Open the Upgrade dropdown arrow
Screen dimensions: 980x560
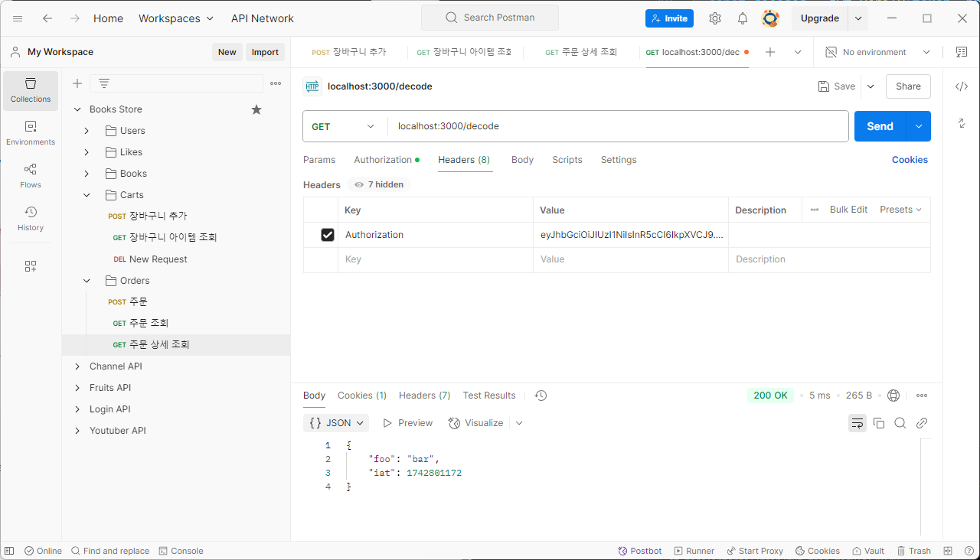click(x=858, y=18)
